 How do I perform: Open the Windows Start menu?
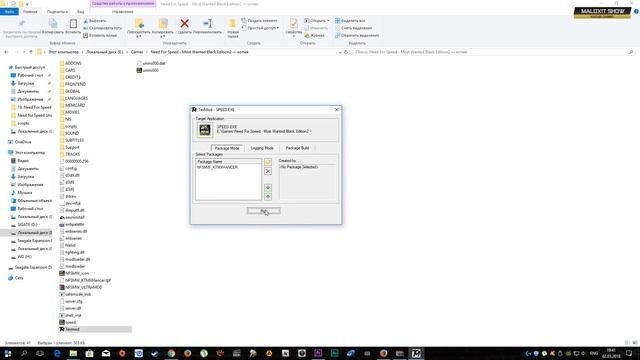click(8, 353)
